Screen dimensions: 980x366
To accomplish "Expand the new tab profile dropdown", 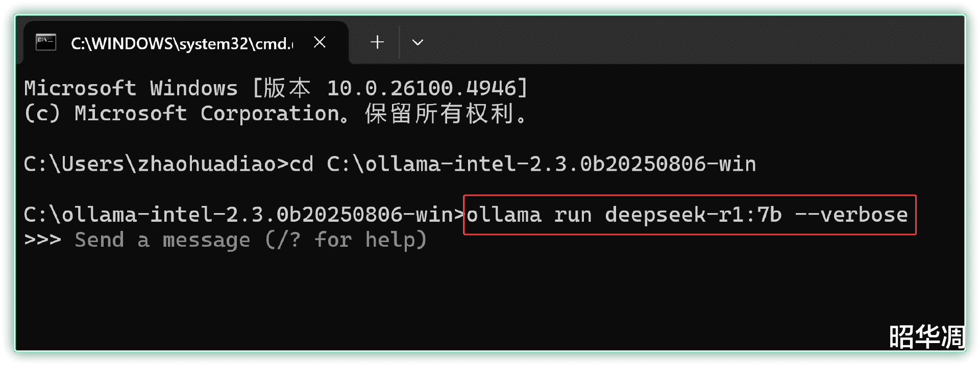I will pyautogui.click(x=418, y=42).
